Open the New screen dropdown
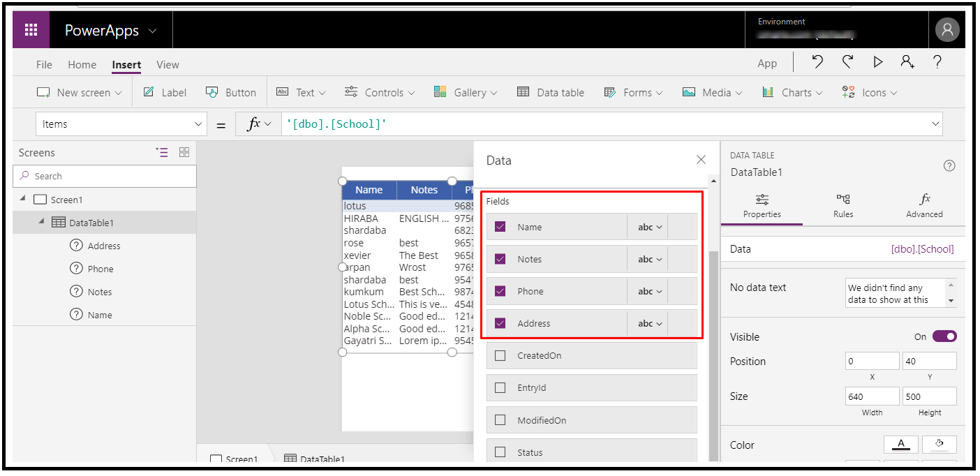 pos(79,92)
